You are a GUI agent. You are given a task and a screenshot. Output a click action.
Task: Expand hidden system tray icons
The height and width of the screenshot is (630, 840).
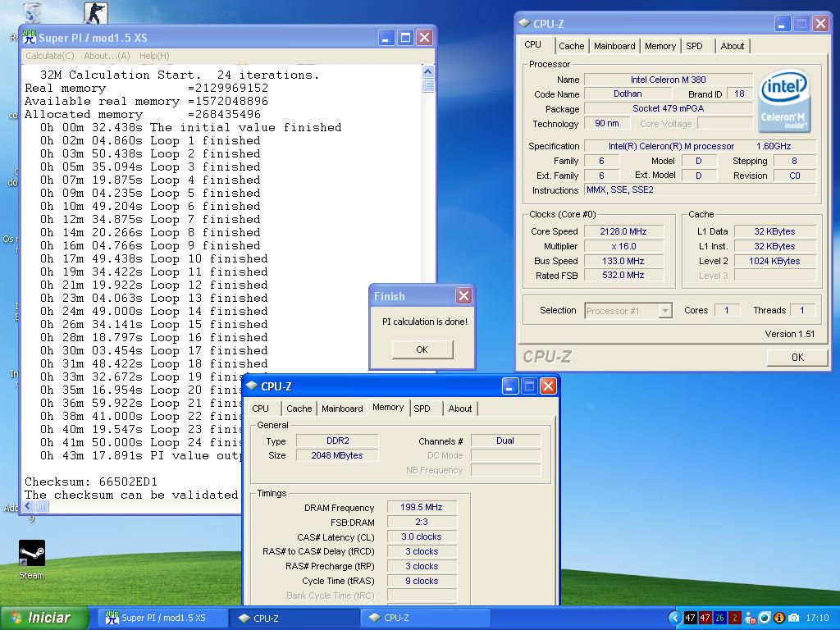pyautogui.click(x=675, y=618)
